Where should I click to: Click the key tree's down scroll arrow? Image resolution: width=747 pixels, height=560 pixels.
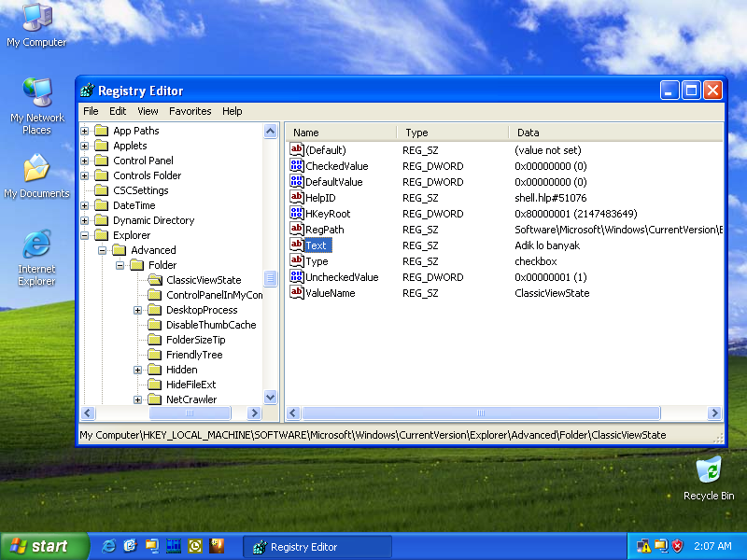click(270, 397)
